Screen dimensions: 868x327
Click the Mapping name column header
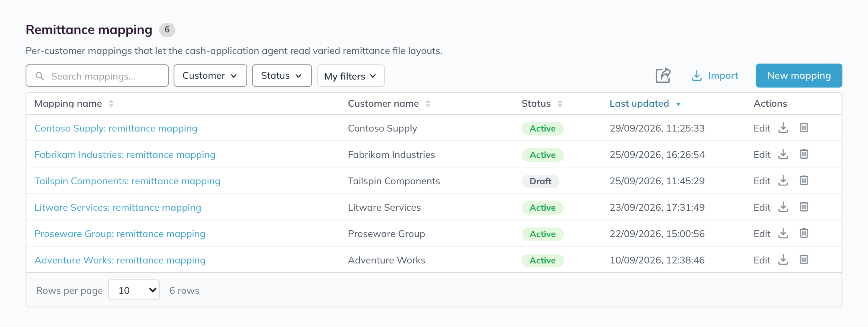[68, 104]
